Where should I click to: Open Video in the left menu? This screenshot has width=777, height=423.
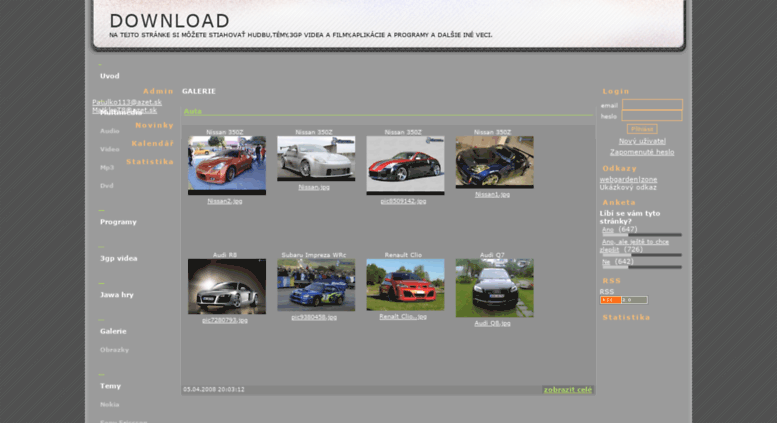tap(110, 149)
